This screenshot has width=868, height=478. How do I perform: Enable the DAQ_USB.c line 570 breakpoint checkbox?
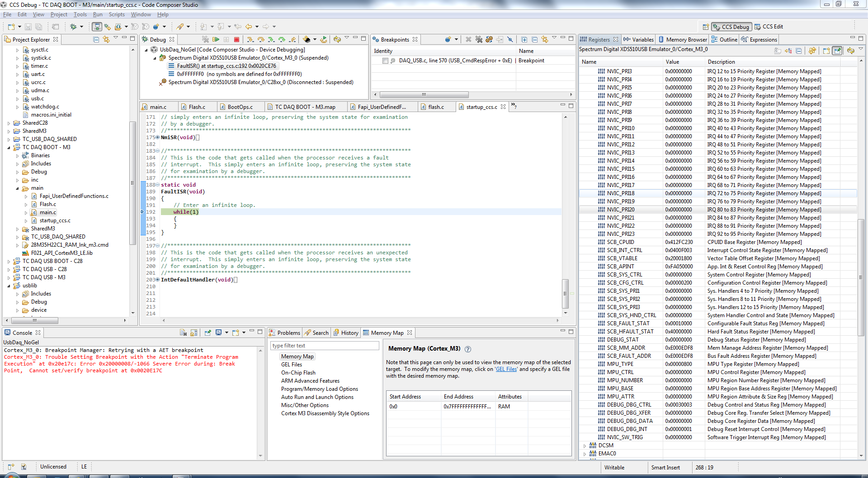click(x=385, y=61)
